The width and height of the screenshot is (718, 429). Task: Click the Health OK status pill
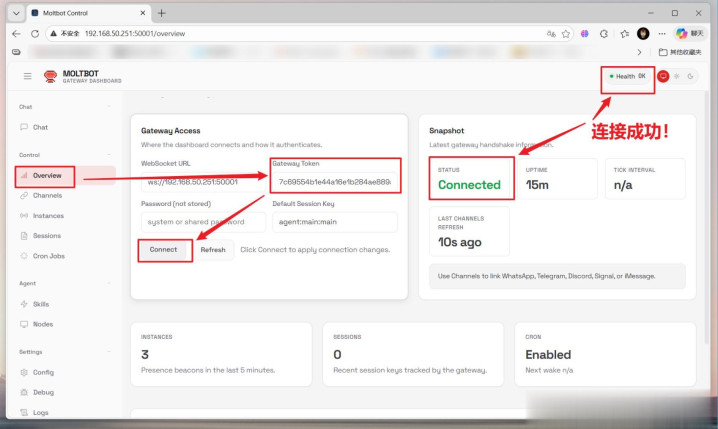coord(627,76)
